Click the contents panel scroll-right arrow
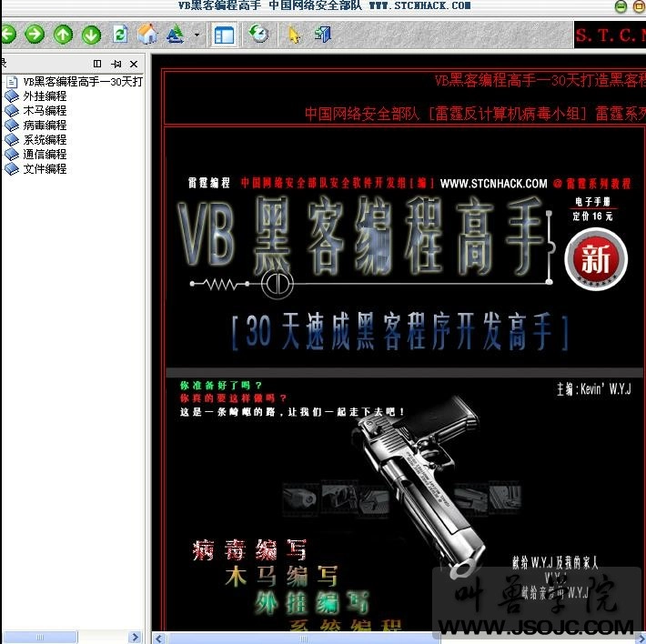The image size is (646, 644). [x=134, y=637]
